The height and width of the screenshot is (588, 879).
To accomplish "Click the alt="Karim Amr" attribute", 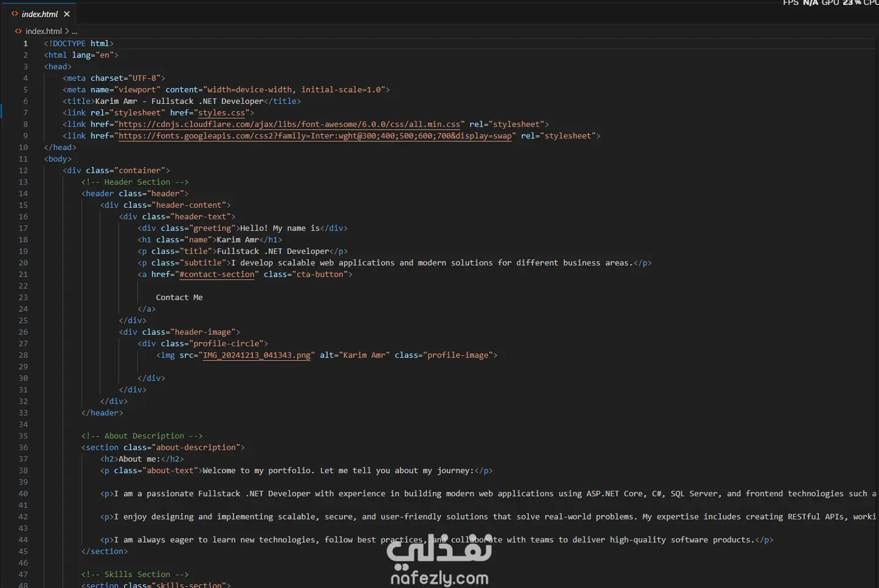I will (x=355, y=355).
